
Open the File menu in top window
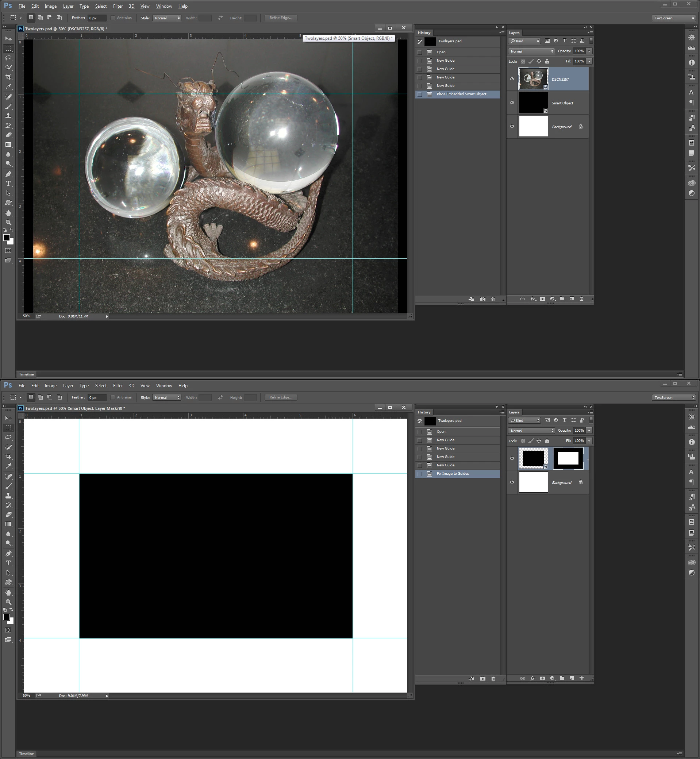click(22, 6)
